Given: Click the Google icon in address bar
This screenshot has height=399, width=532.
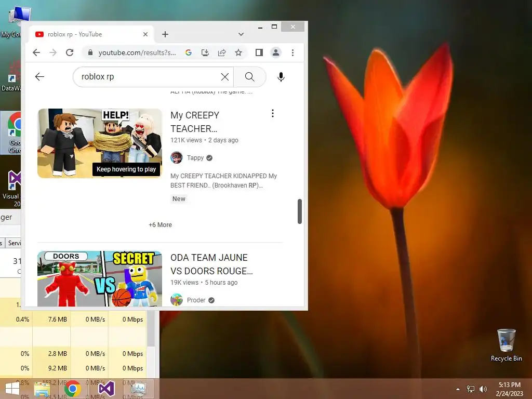Looking at the screenshot, I should tap(189, 52).
